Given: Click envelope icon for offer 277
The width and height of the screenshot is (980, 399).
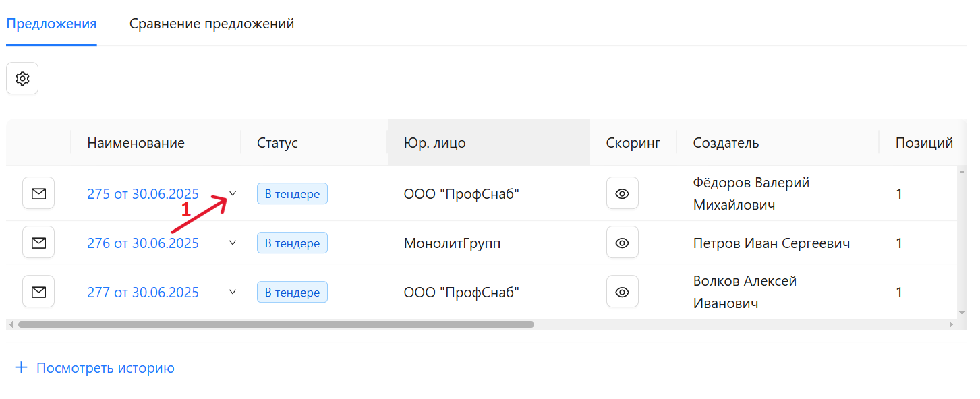Looking at the screenshot, I should pos(38,292).
